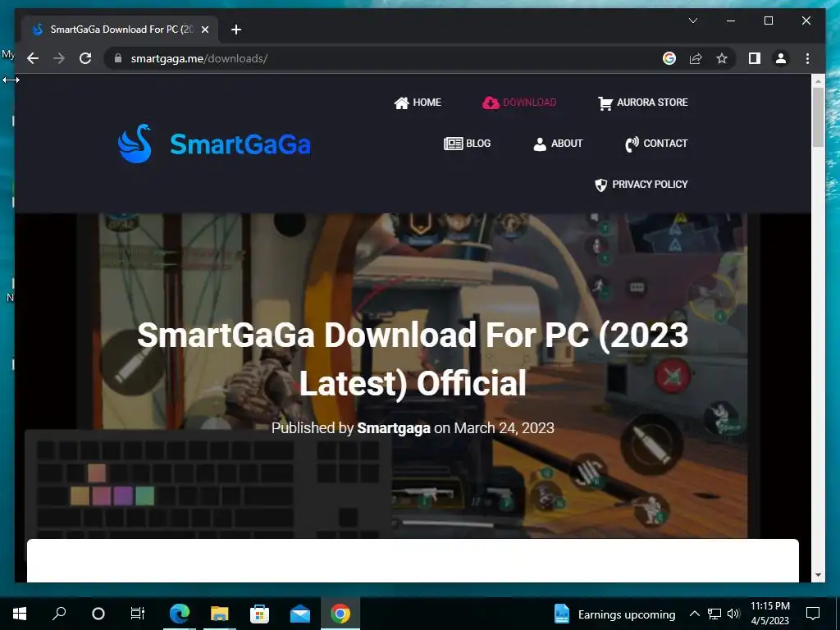Click the Smartgaga author link
Screen dimensions: 840x630
394,428
